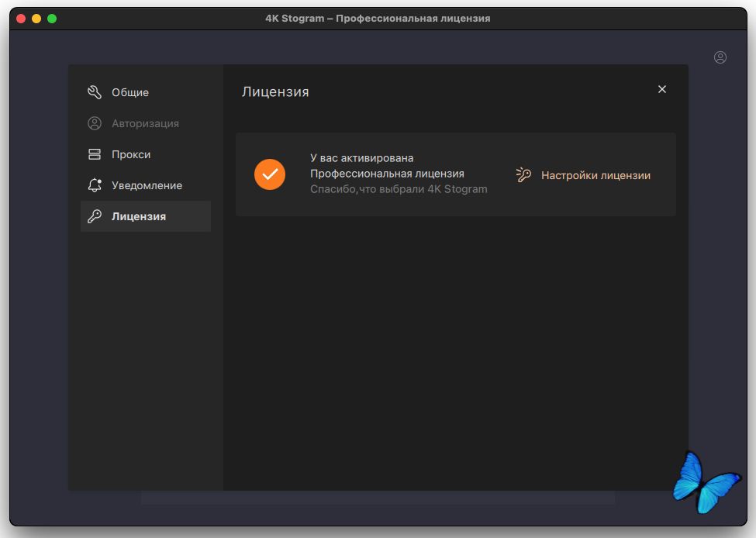This screenshot has height=538, width=756.
Task: Select the Лицензия settings section
Action: [146, 216]
